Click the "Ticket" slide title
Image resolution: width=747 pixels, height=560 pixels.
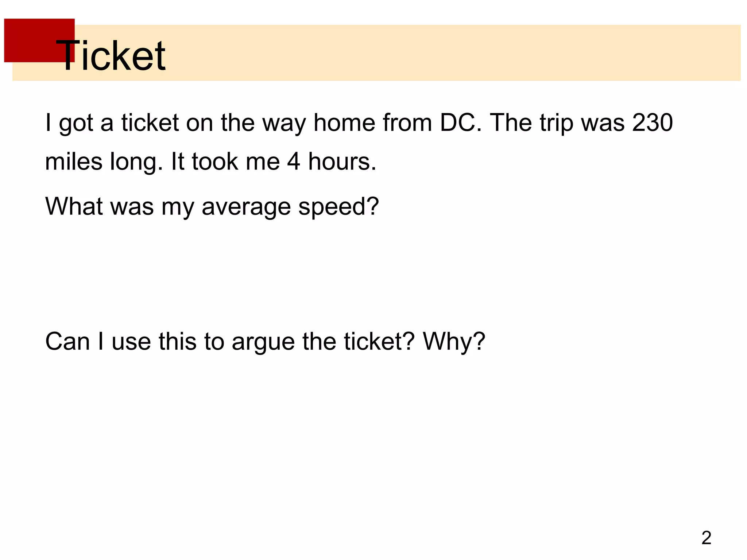(111, 56)
